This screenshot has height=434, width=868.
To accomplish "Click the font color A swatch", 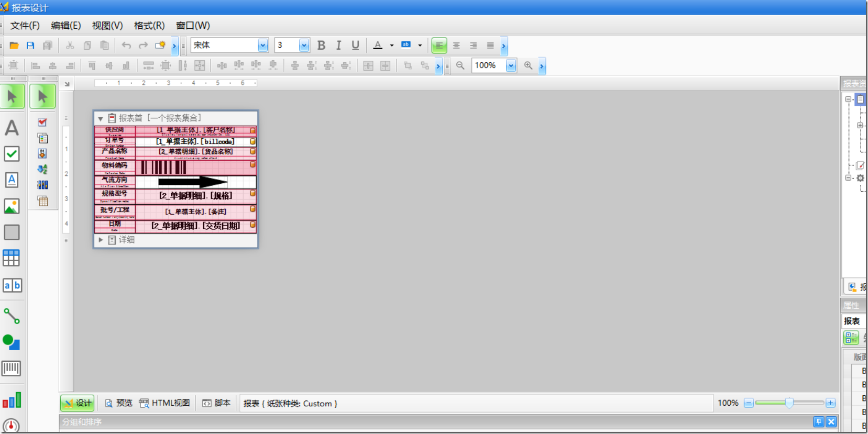I will coord(378,46).
